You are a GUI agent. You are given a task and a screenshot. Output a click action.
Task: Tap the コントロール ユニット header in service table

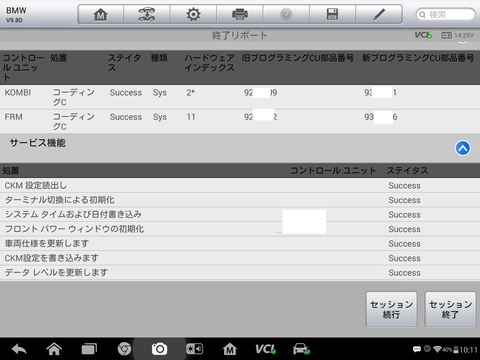pyautogui.click(x=333, y=171)
